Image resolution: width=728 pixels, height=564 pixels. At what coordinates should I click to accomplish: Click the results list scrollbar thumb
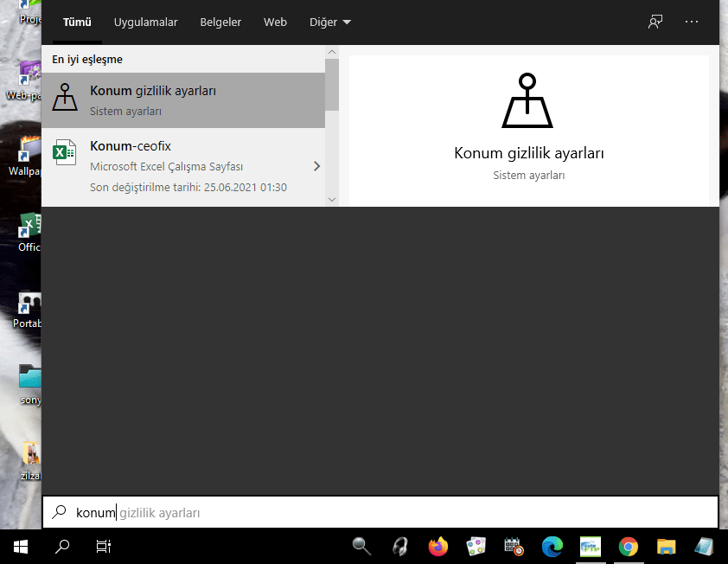[332, 85]
